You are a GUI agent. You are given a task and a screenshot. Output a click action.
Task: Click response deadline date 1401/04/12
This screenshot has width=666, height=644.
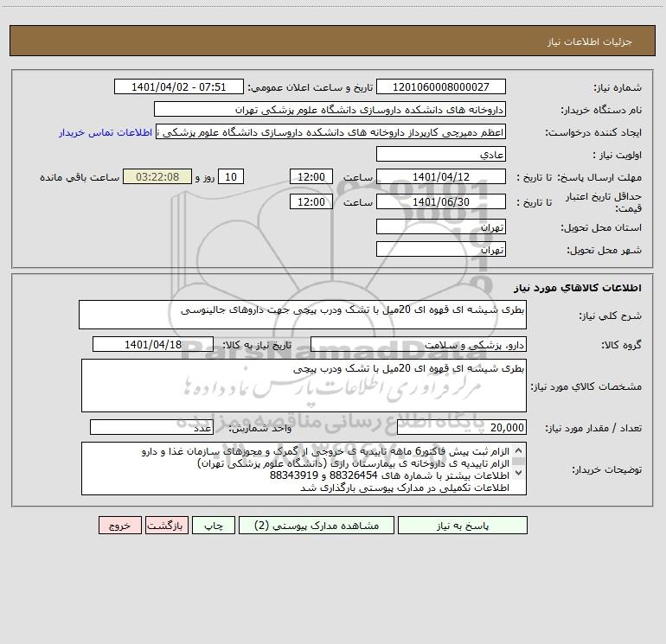coord(441,176)
